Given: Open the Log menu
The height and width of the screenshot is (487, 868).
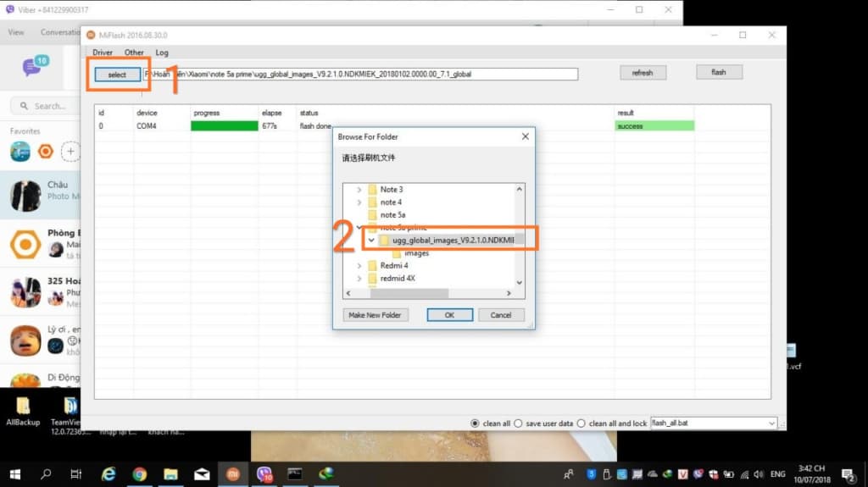Looking at the screenshot, I should pos(162,53).
